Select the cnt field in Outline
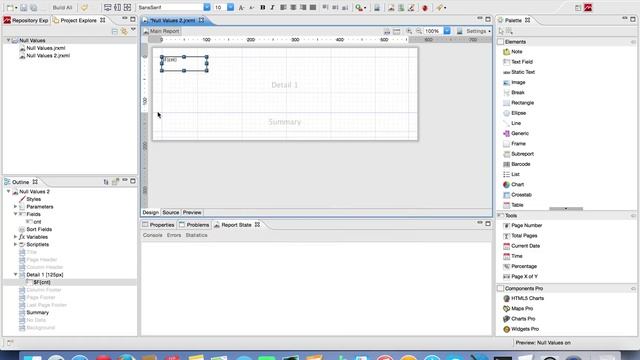Screen dimensions: 640x360 (34, 222)
